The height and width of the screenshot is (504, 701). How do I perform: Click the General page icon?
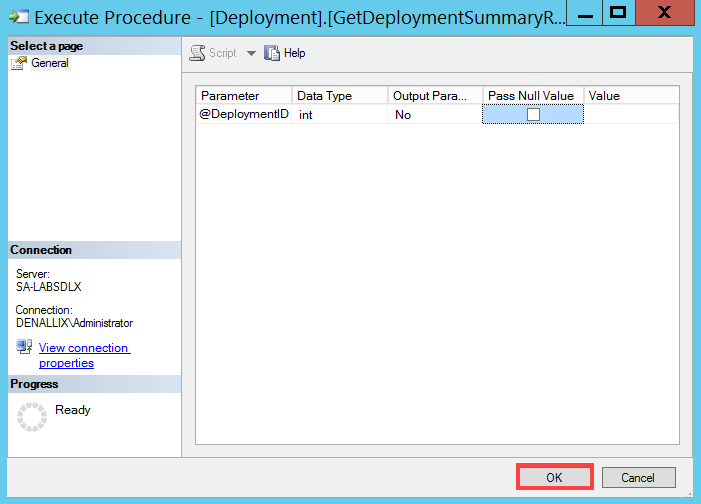19,63
